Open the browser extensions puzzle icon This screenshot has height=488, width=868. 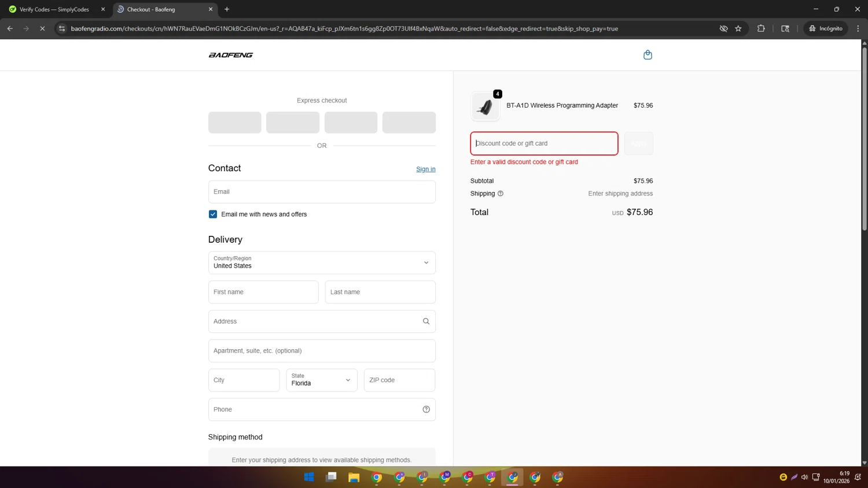coord(761,28)
